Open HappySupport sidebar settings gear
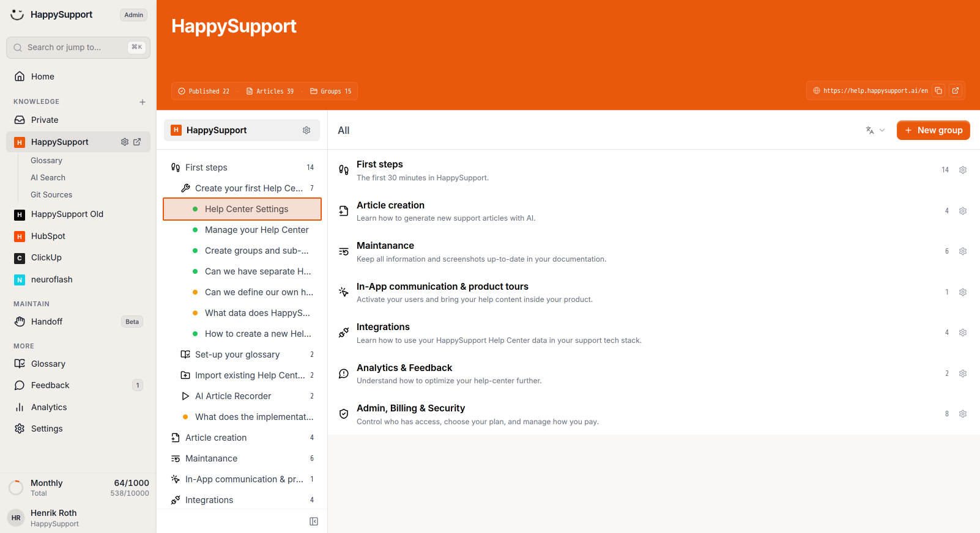The image size is (980, 533). pyautogui.click(x=125, y=142)
